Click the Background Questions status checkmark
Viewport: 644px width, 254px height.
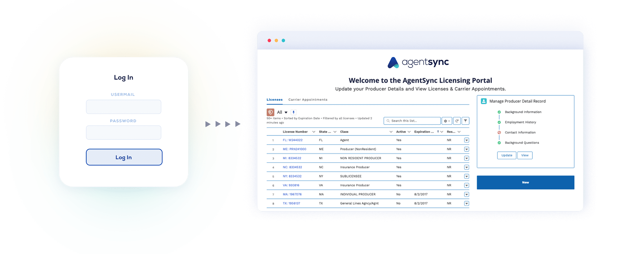499,143
